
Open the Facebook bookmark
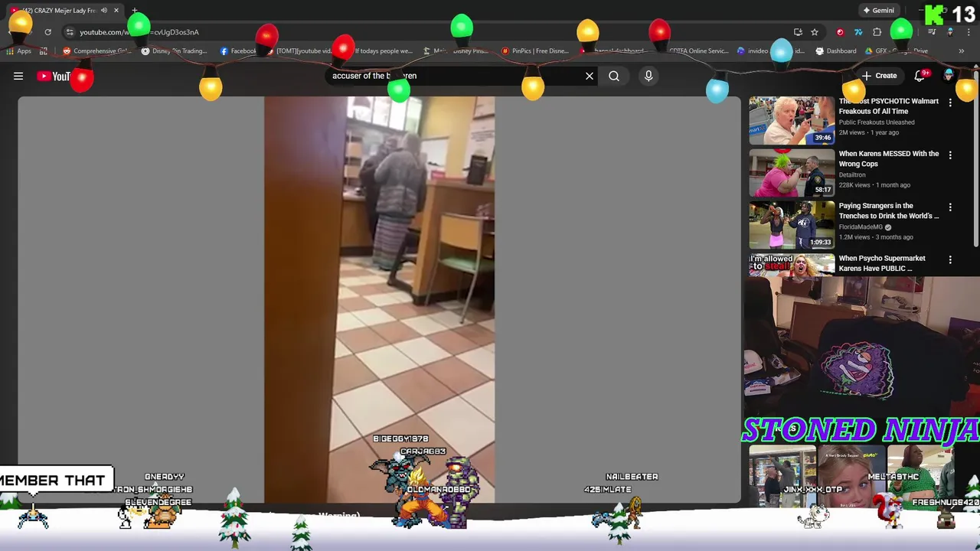(x=238, y=51)
